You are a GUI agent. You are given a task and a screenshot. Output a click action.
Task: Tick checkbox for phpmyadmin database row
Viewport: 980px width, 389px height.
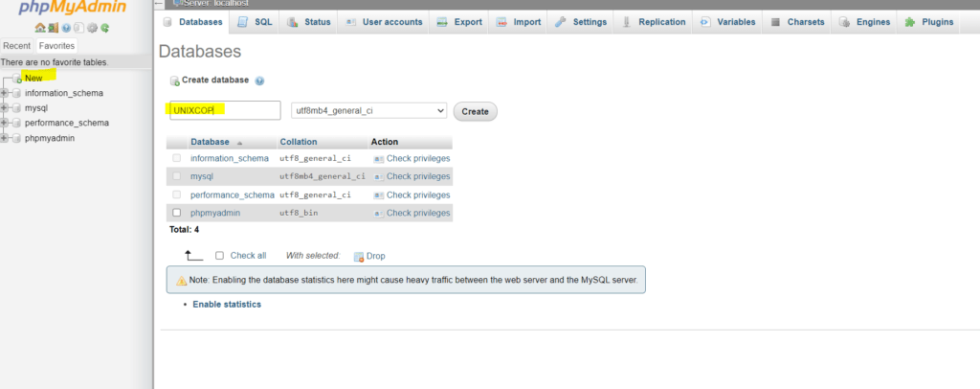176,213
